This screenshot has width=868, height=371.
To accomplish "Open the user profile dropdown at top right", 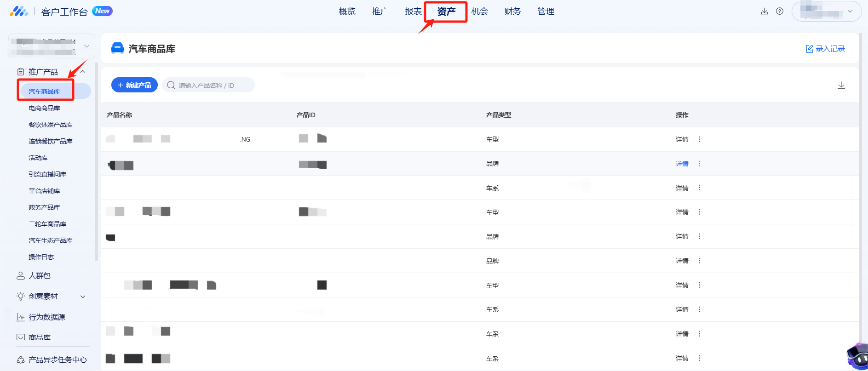I will coord(826,11).
